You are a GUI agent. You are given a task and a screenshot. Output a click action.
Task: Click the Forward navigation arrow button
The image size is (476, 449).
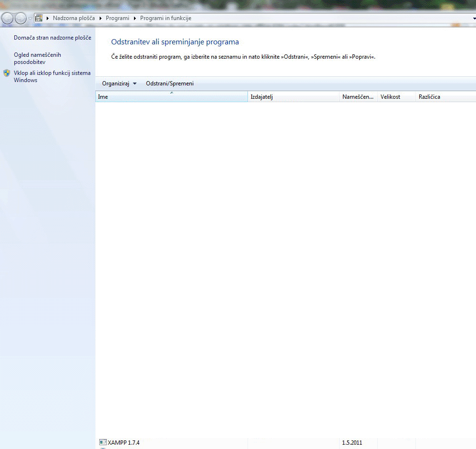tap(21, 18)
